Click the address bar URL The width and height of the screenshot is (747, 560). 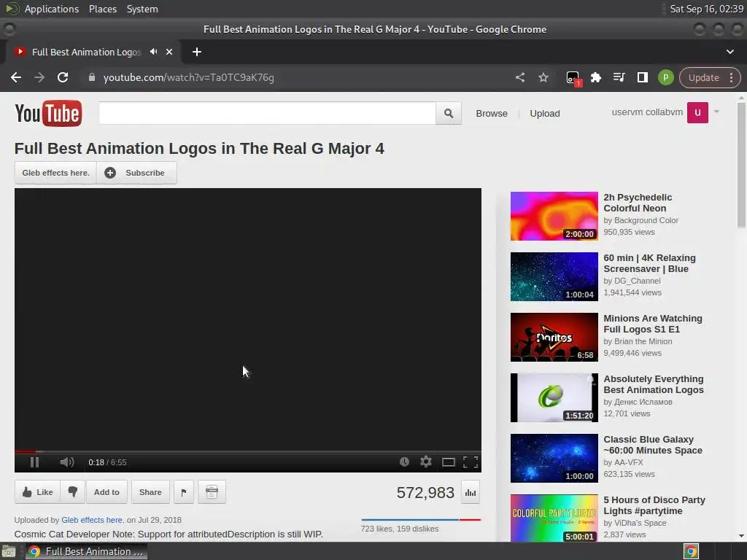coord(189,77)
